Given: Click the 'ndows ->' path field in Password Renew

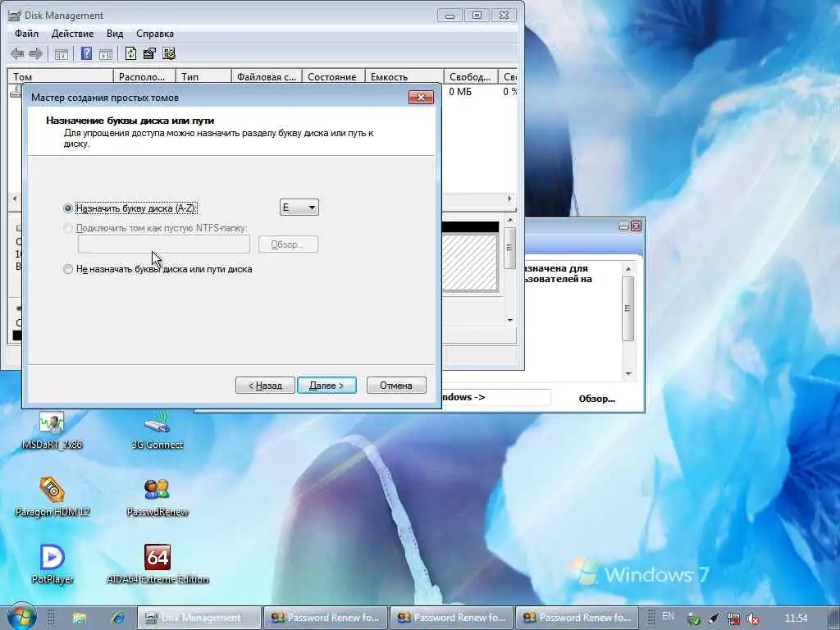Looking at the screenshot, I should (495, 398).
